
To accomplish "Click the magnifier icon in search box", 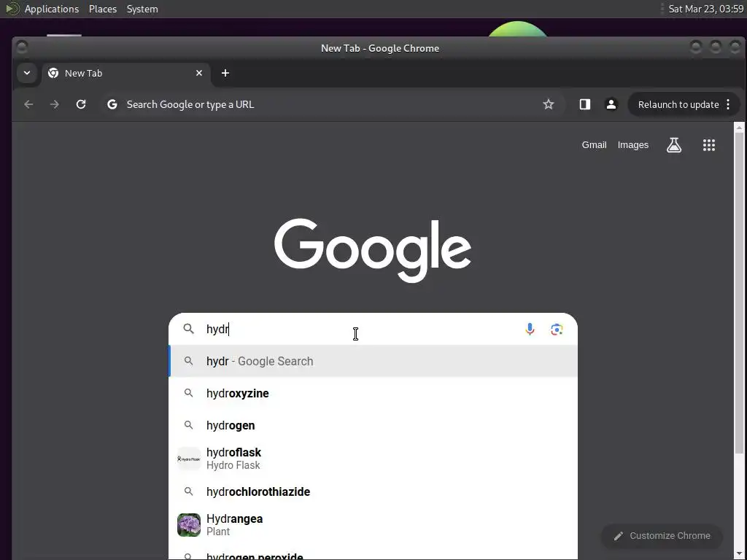I will pos(189,329).
